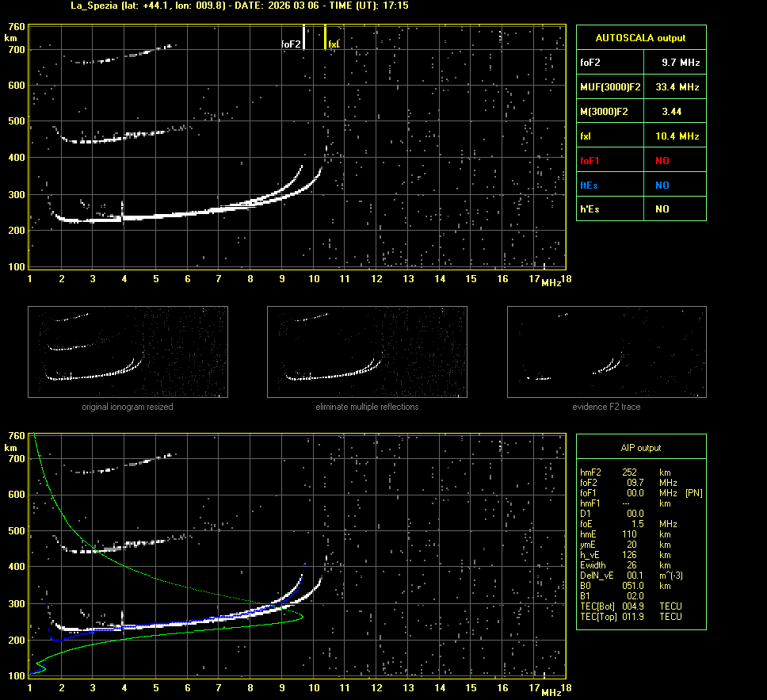The width and height of the screenshot is (767, 700).
Task: Click the 'original ionogram resized' thumbnail
Action: [x=128, y=352]
